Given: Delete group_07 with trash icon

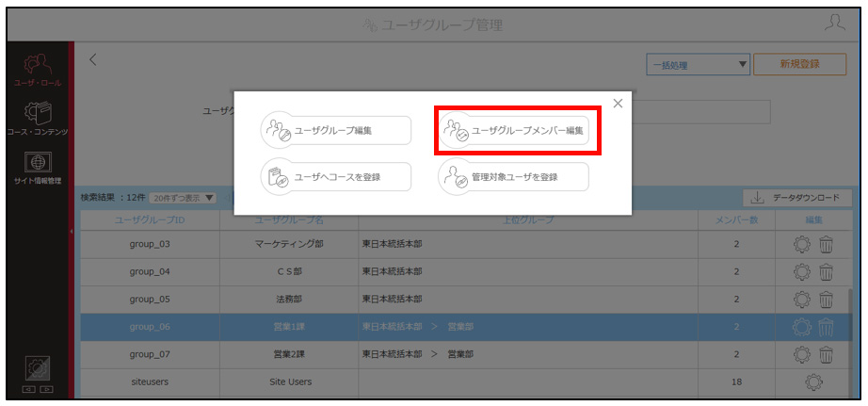Looking at the screenshot, I should point(826,354).
